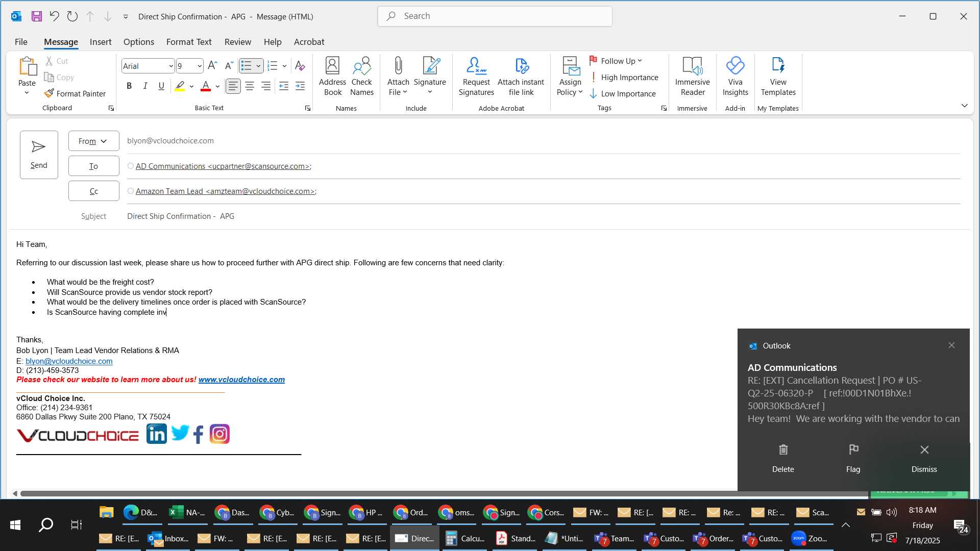Open the File menu
This screenshot has width=980, height=551.
[x=21, y=42]
